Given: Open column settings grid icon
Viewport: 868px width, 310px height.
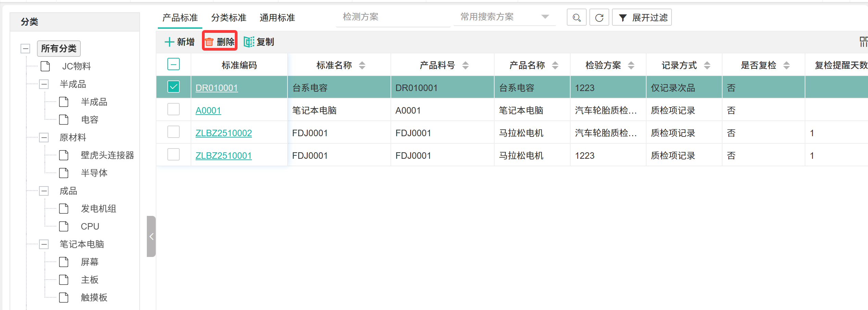Looking at the screenshot, I should [863, 42].
